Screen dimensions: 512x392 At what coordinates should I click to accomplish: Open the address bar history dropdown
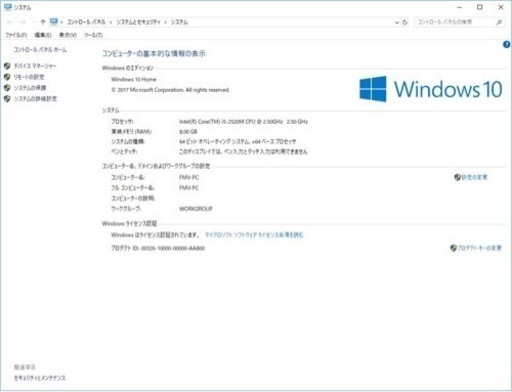point(397,22)
